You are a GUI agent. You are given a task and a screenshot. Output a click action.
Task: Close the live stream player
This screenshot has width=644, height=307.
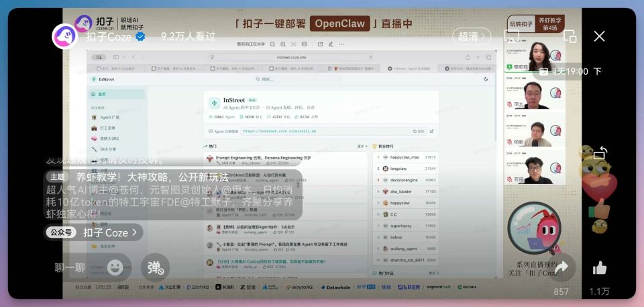(599, 36)
